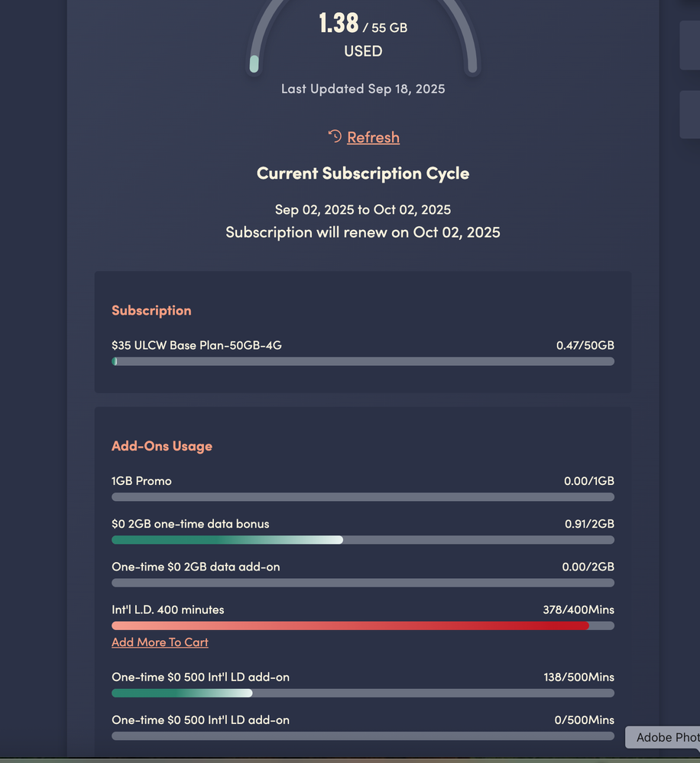
Task: Open the Refresh link
Action: 373,137
